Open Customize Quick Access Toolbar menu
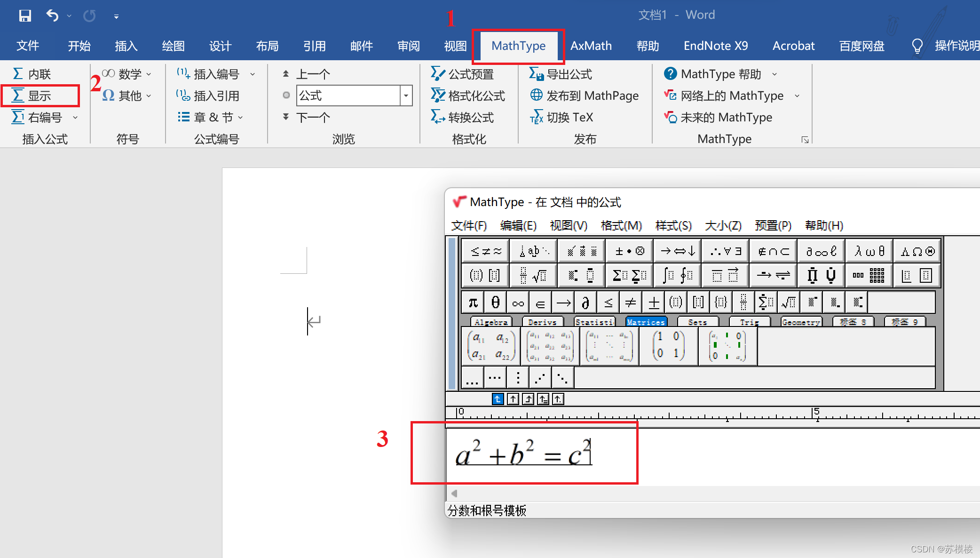 (116, 16)
